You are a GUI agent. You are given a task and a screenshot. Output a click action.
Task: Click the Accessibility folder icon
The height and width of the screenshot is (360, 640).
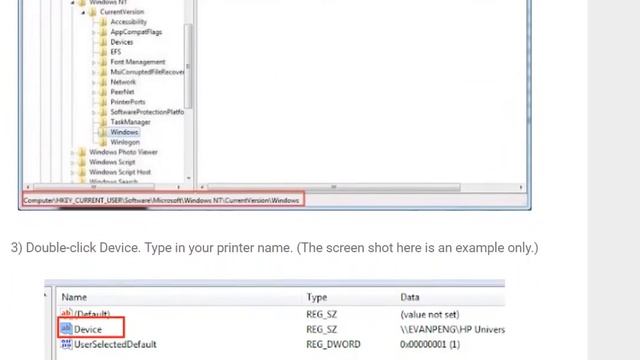point(103,22)
